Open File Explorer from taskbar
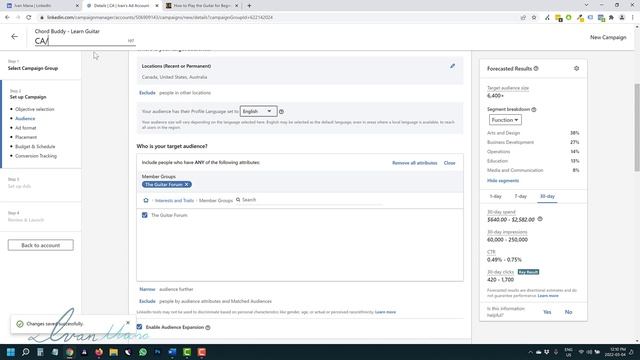This screenshot has height=360, width=640. [x=113, y=352]
